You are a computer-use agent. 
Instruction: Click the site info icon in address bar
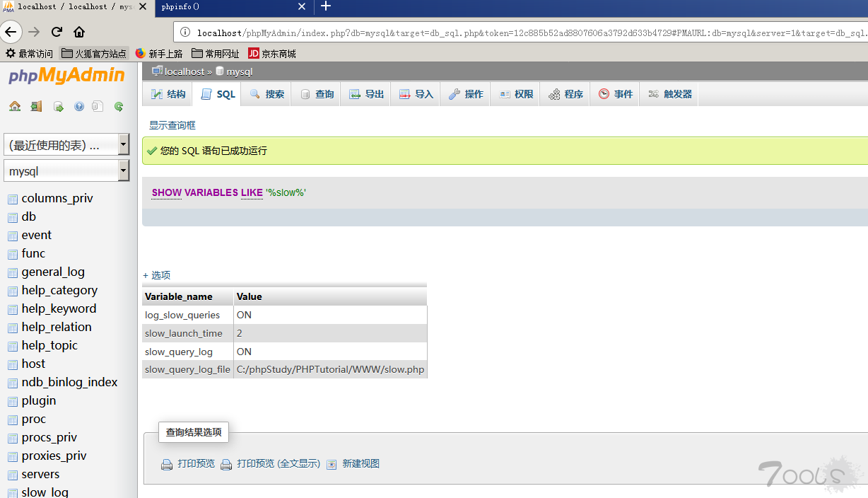pyautogui.click(x=185, y=33)
